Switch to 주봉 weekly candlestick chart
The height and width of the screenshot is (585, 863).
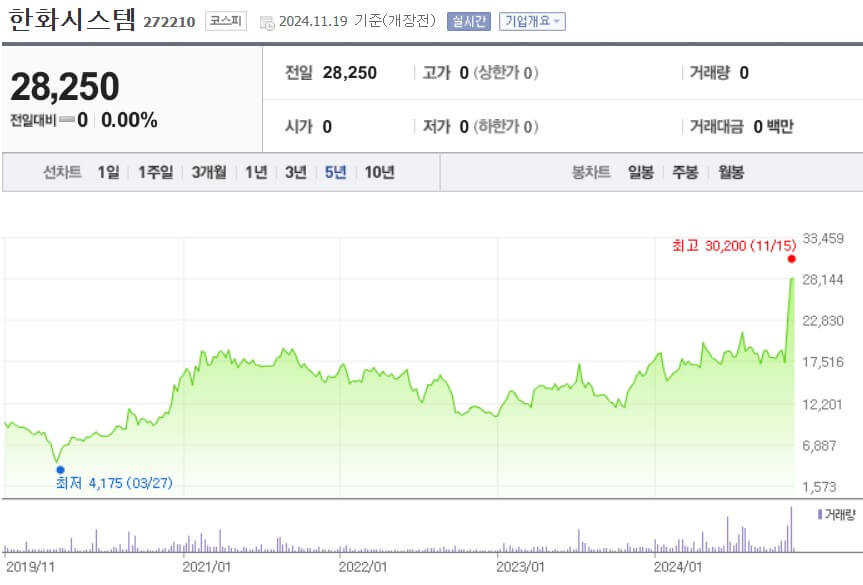pos(685,172)
